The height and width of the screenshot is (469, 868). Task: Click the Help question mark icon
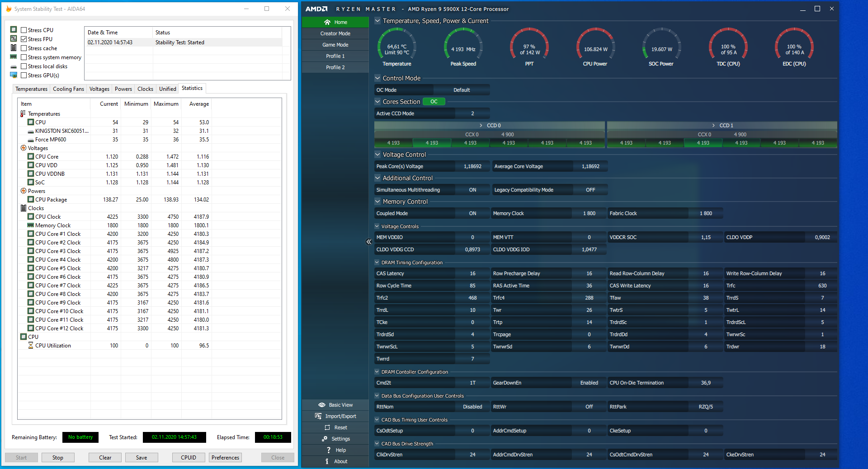[329, 450]
